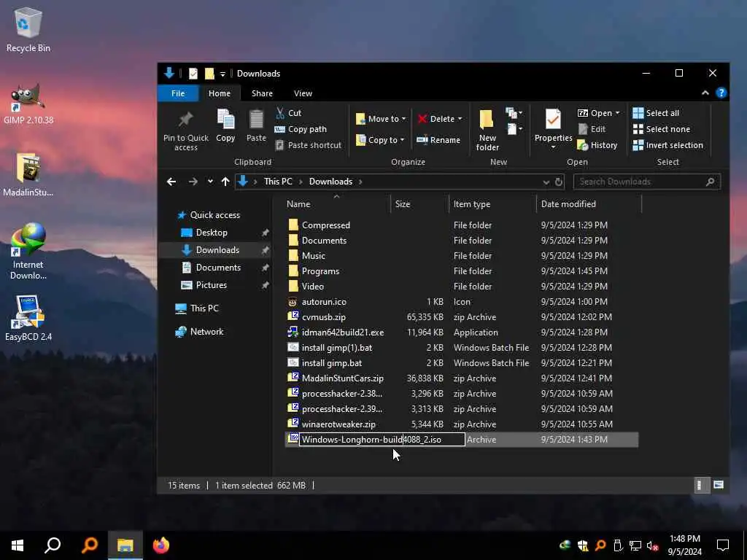
Task: Select the MadalinStuntCars.zip file
Action: [343, 378]
